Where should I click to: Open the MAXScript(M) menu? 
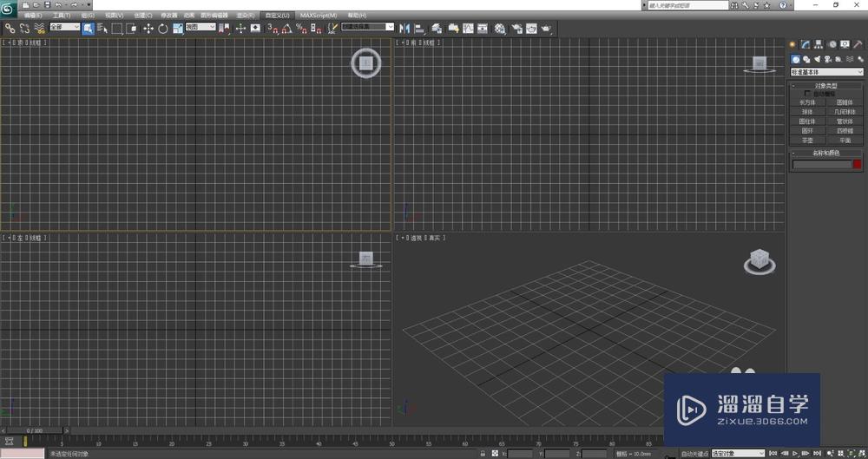coord(319,16)
